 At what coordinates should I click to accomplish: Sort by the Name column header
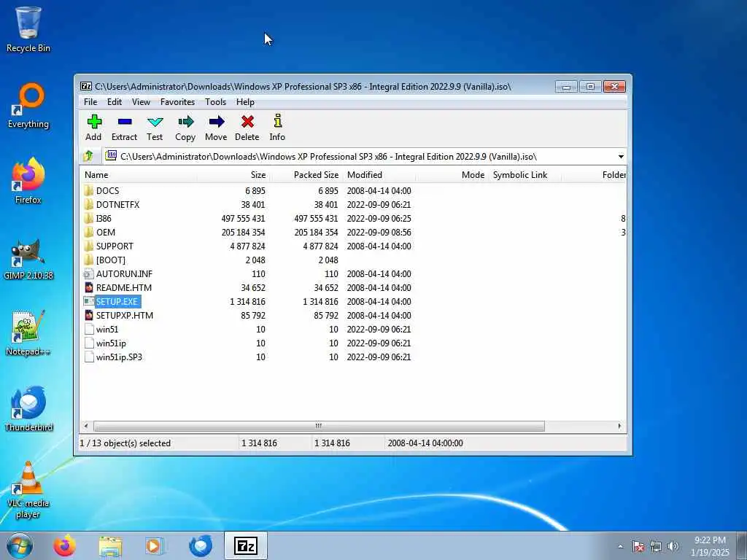(x=138, y=175)
